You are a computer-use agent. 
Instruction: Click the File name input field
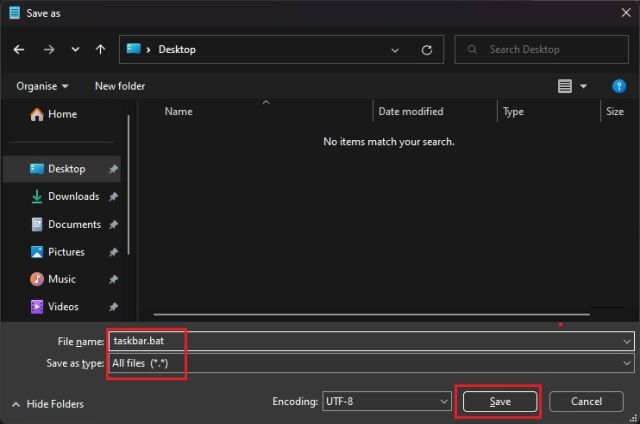pos(360,341)
